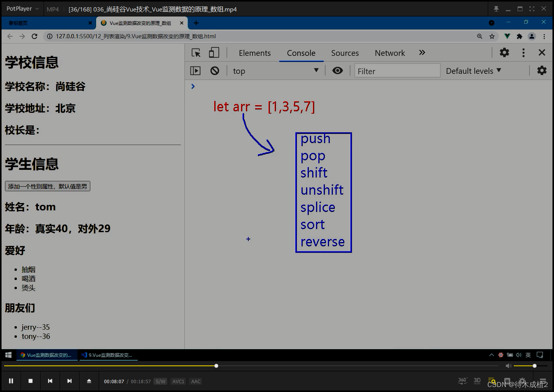Open the Default levels dropdown
Image resolution: width=554 pixels, height=392 pixels.
pyautogui.click(x=474, y=71)
